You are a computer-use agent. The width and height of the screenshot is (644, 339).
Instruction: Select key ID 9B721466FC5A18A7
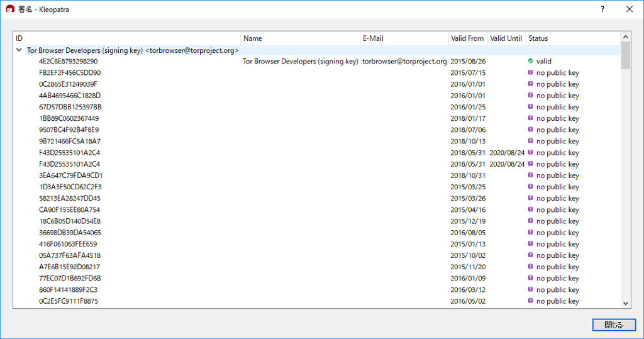pos(70,142)
